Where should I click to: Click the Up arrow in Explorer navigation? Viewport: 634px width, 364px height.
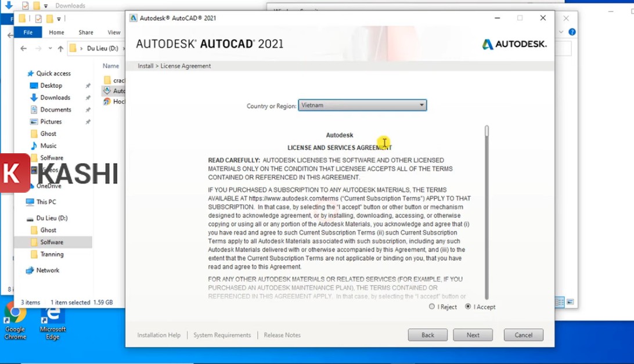pyautogui.click(x=60, y=49)
